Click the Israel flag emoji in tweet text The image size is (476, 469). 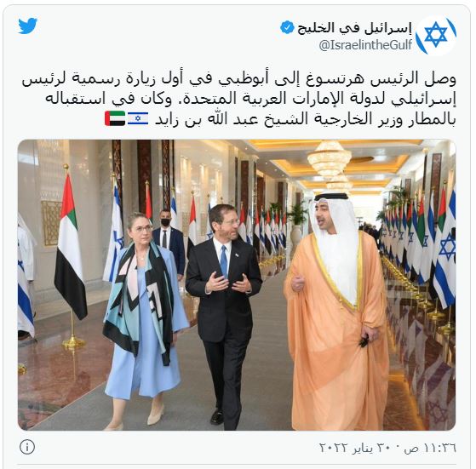138,118
